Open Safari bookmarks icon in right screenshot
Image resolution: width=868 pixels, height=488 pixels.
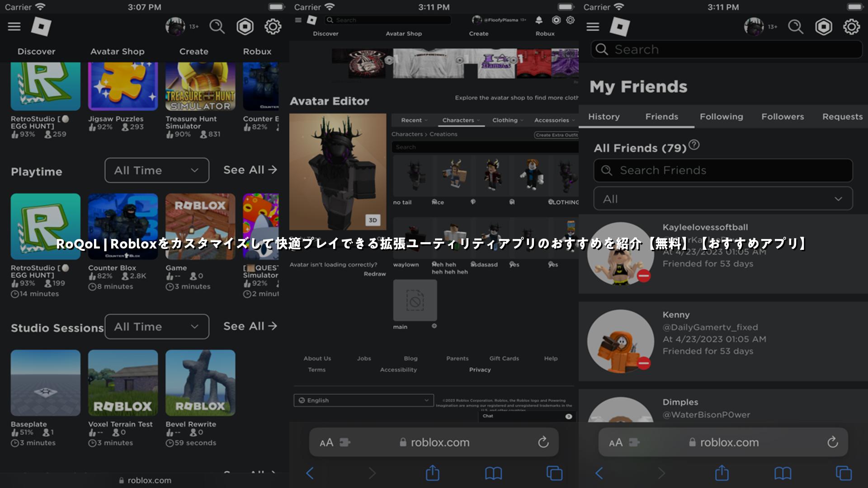(783, 473)
